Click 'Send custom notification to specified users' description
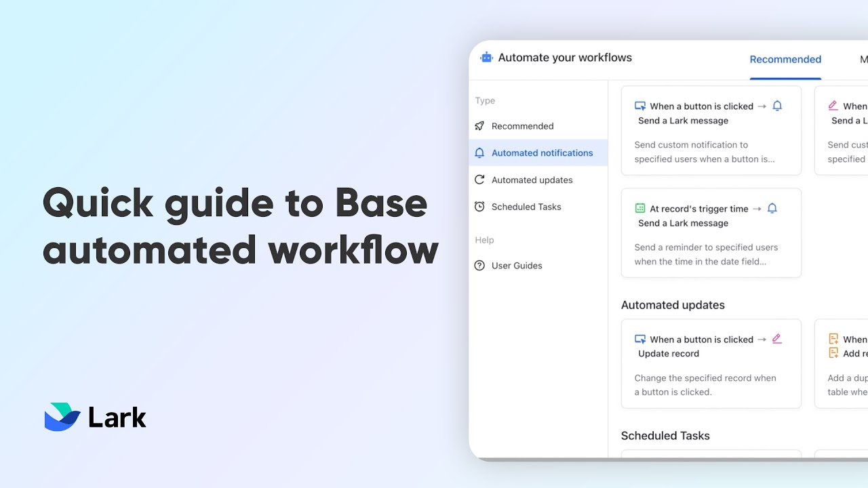 (x=705, y=152)
